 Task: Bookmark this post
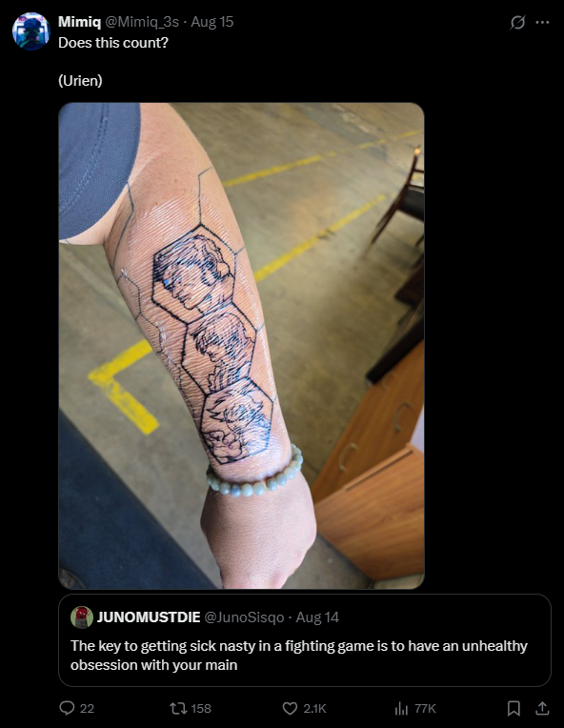(514, 708)
